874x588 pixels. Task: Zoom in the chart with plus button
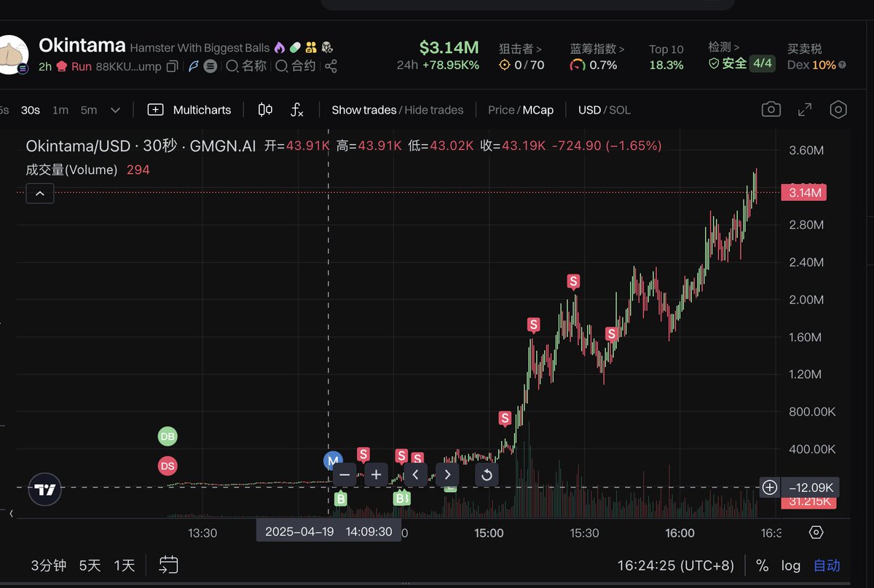tap(376, 474)
